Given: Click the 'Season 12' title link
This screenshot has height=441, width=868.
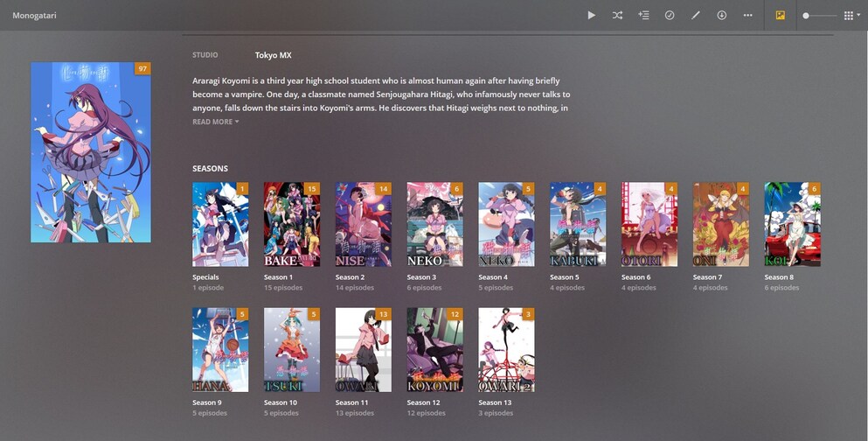Looking at the screenshot, I should (423, 402).
